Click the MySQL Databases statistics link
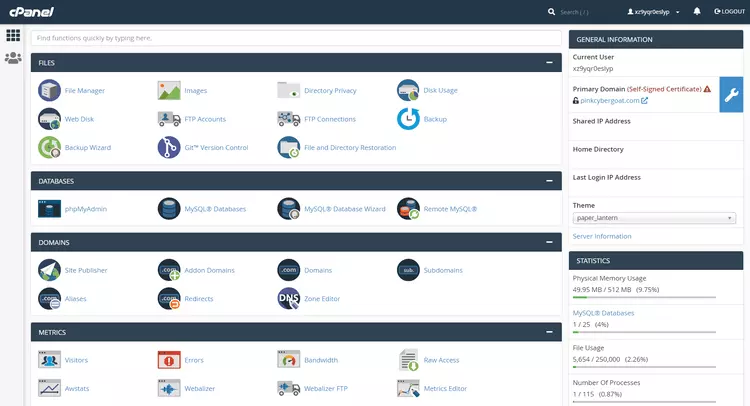Screen dimensions: 750x406 tap(603, 313)
